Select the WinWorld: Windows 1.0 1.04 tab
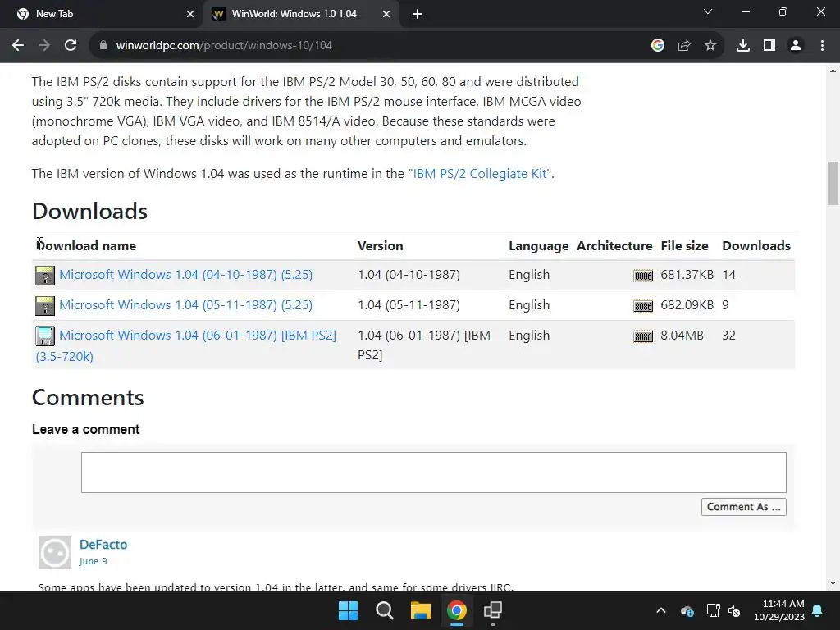Viewport: 840px width, 630px height. [x=301, y=14]
